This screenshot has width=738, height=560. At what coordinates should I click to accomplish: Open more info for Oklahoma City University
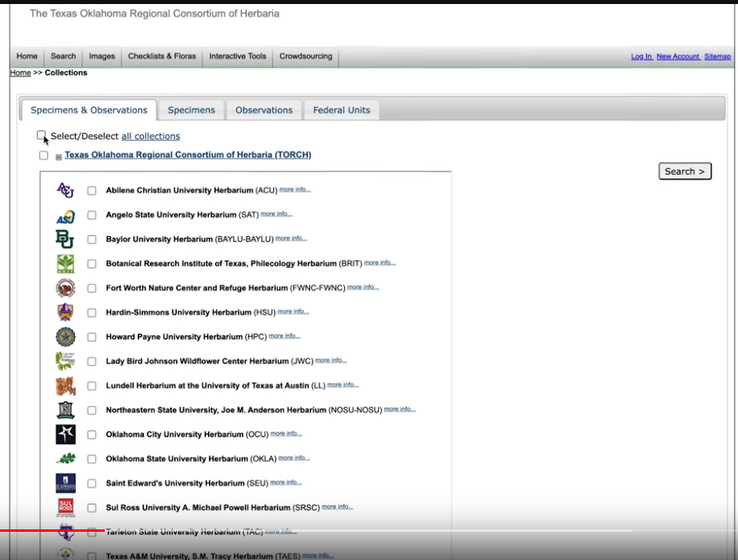point(286,433)
